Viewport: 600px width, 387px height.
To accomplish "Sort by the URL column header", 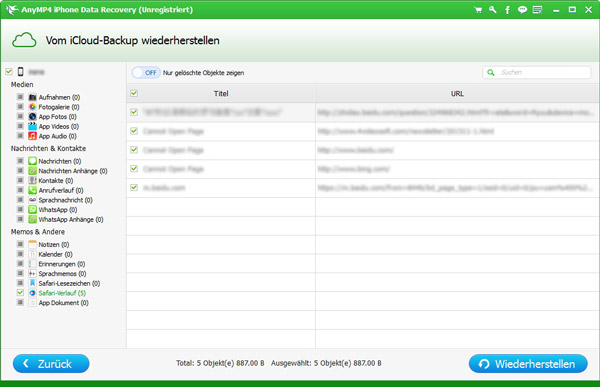I will (457, 93).
